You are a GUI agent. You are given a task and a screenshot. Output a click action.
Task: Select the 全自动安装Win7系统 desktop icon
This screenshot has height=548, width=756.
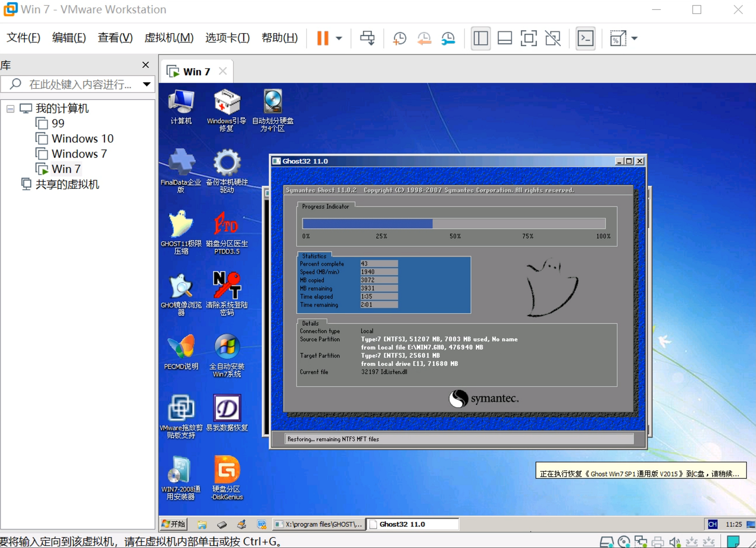point(227,355)
